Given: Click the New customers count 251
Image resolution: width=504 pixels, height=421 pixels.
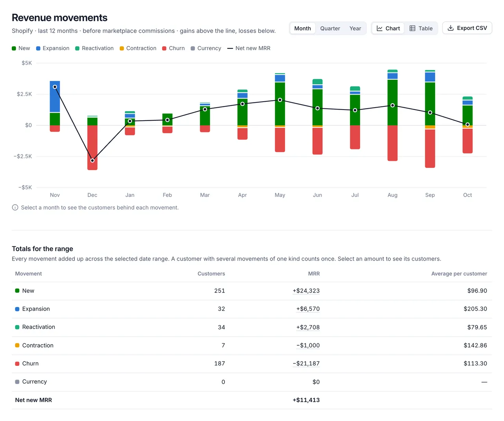Looking at the screenshot, I should click(x=220, y=291).
